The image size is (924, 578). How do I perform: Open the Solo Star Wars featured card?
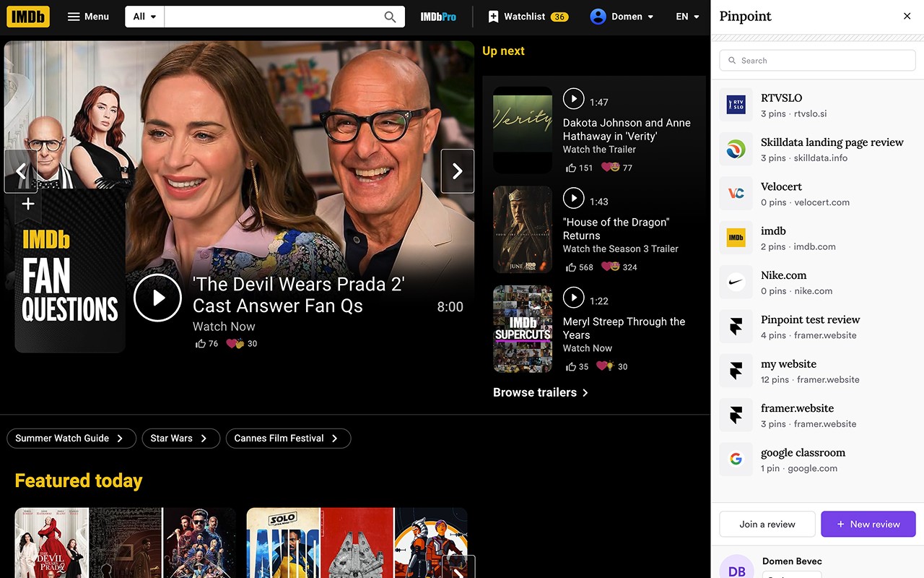pos(357,543)
